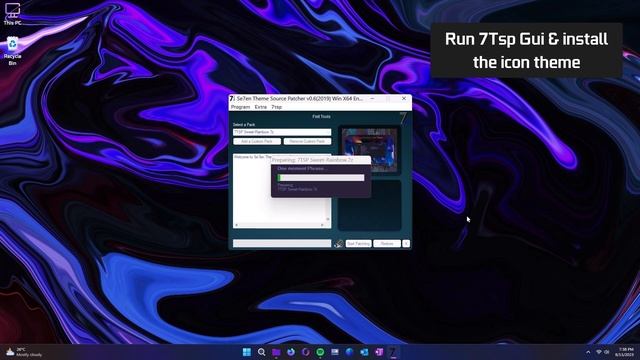Open Outlook from the taskbar
The image size is (640, 360).
[364, 352]
